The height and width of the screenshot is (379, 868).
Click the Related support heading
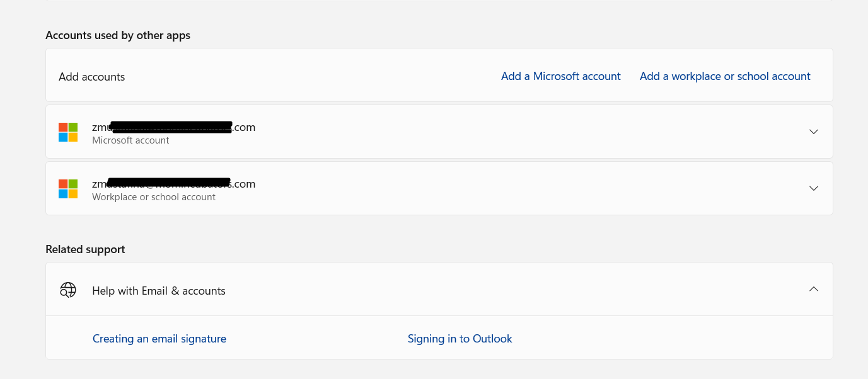(85, 249)
